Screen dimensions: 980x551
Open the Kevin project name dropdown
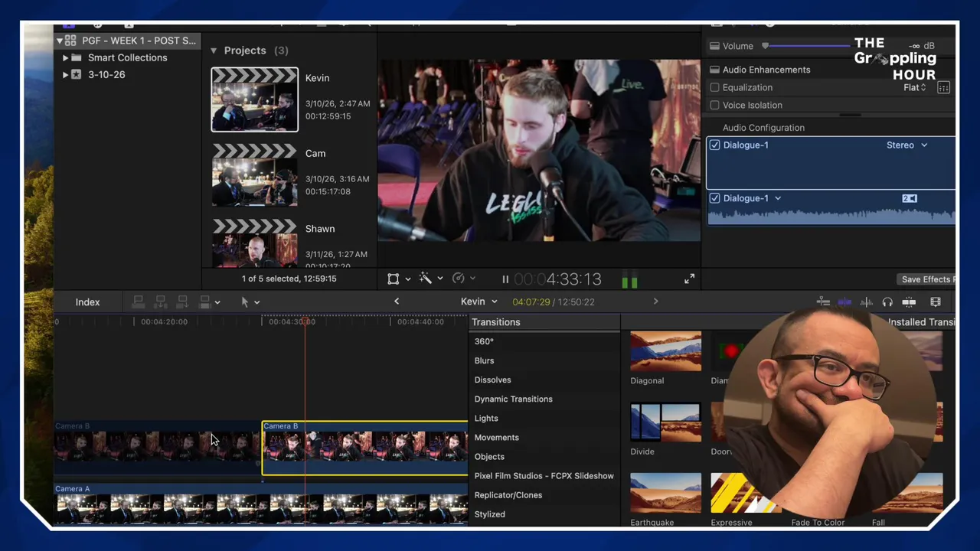point(479,302)
